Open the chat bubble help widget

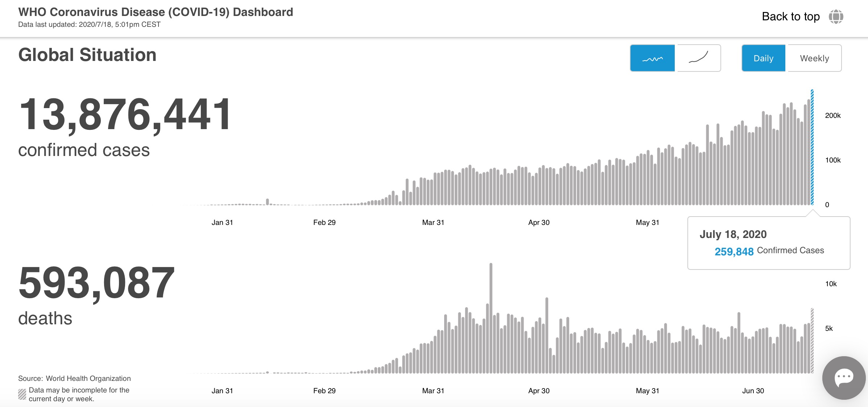(844, 378)
